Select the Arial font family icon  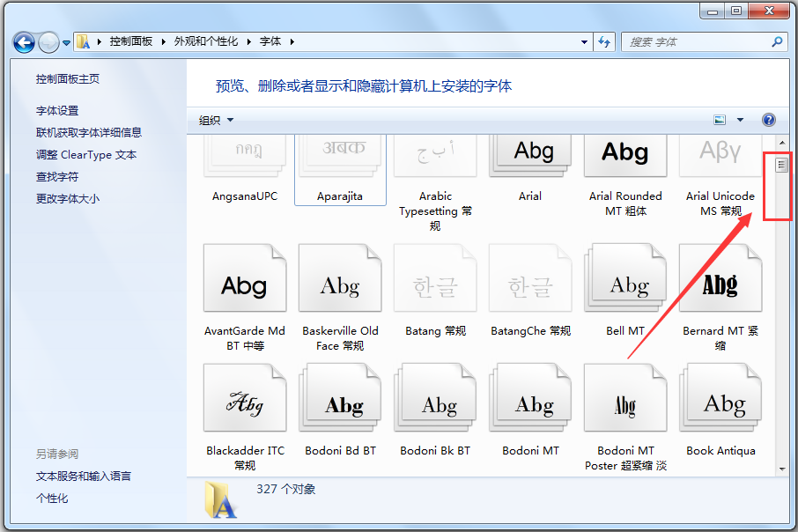(x=530, y=156)
